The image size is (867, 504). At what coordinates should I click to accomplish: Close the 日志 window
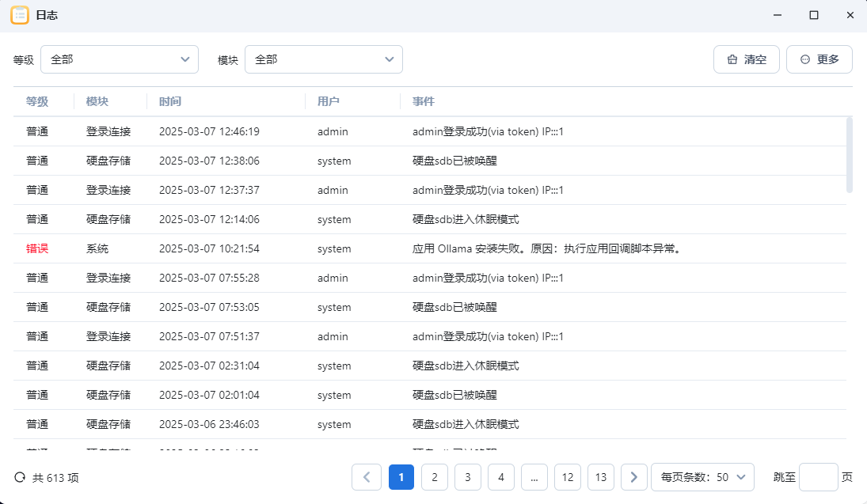(x=850, y=15)
